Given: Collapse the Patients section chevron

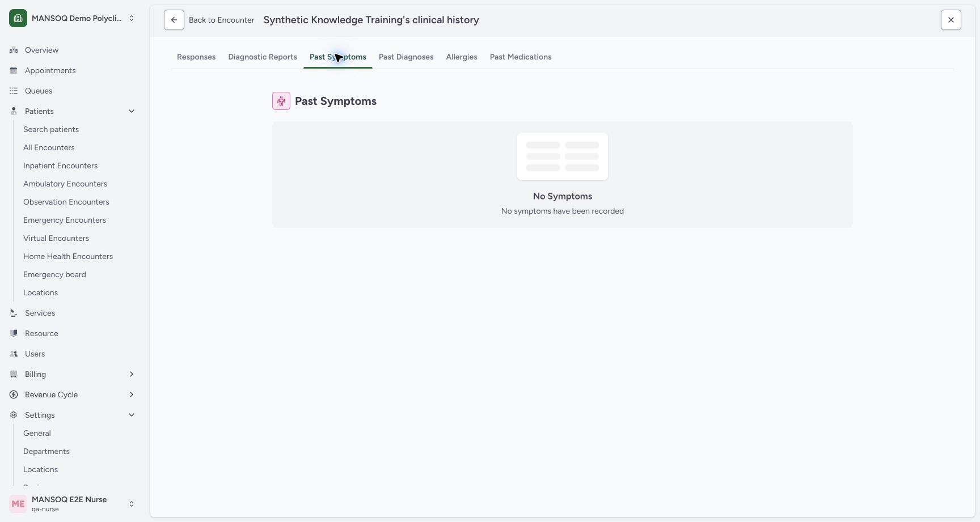Looking at the screenshot, I should click(132, 111).
